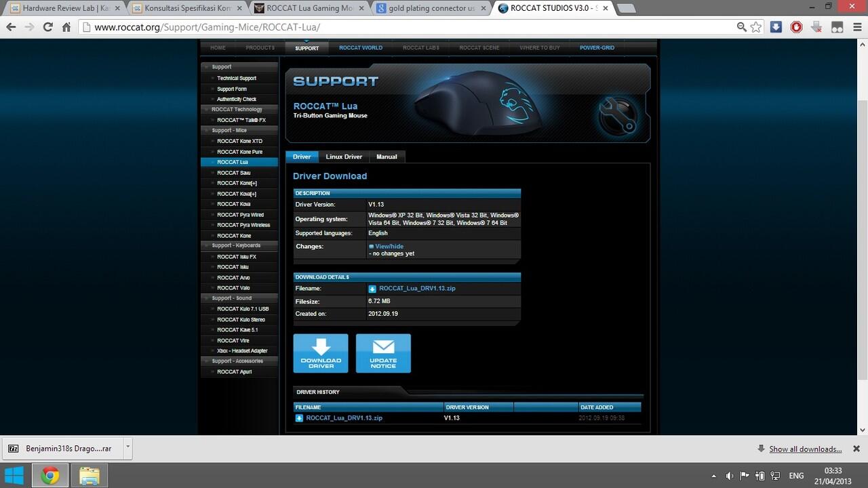Click download icon beside ROCCAT_Lua_DRV1.13.zip filename
The height and width of the screenshot is (488, 868).
point(372,289)
